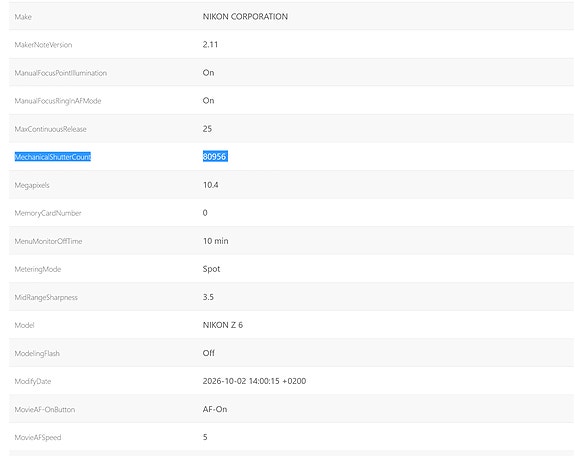Click the Megapixels label
The width and height of the screenshot is (575, 456).
(32, 185)
